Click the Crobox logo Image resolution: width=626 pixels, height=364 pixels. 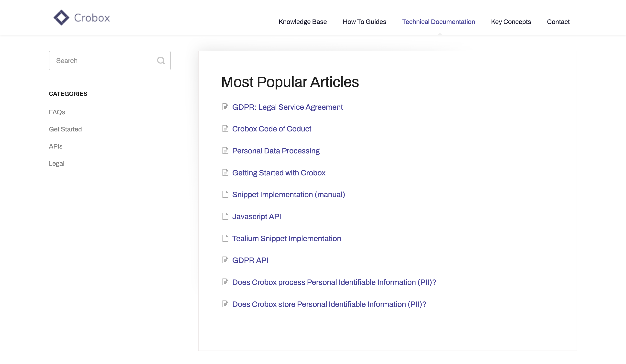click(81, 18)
